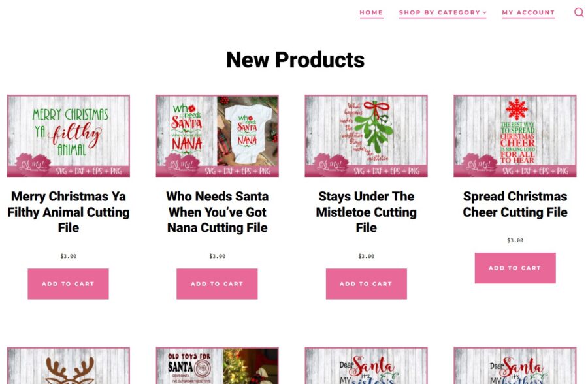Add Spread Christmas Cheer file to cart
588x384 pixels.
(x=515, y=268)
